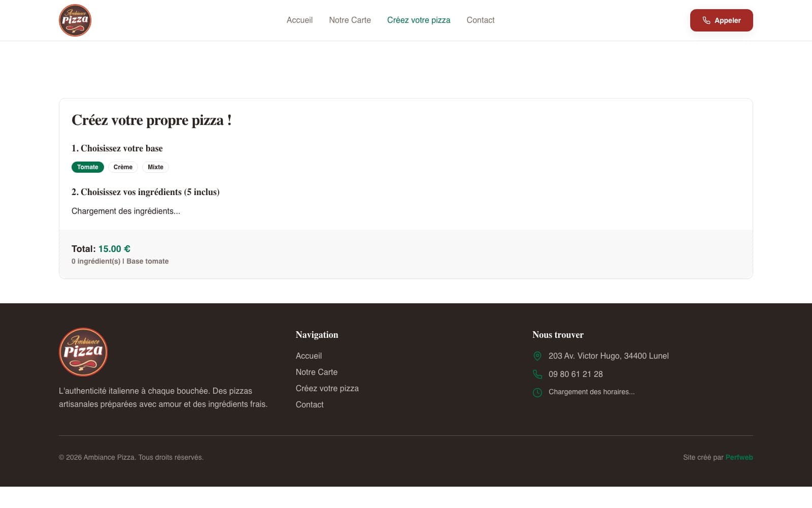
Task: Click the footer Ambiance Pizza logo
Action: (83, 352)
